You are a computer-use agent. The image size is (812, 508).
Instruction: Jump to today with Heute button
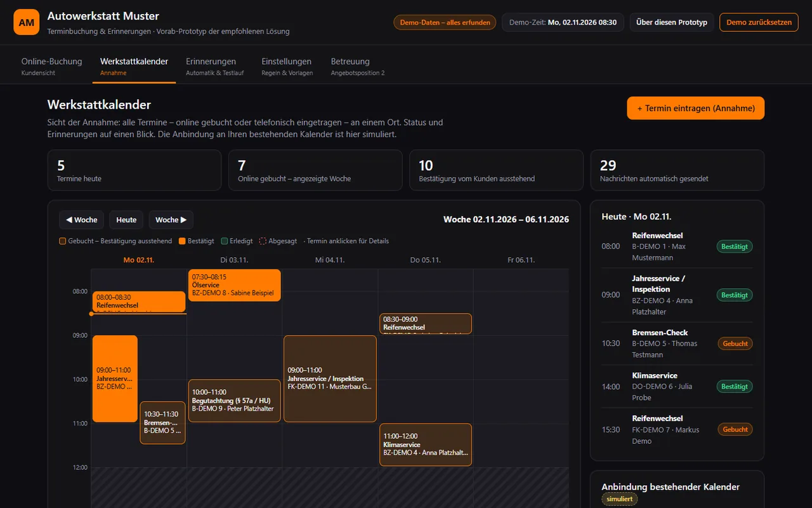pyautogui.click(x=126, y=220)
